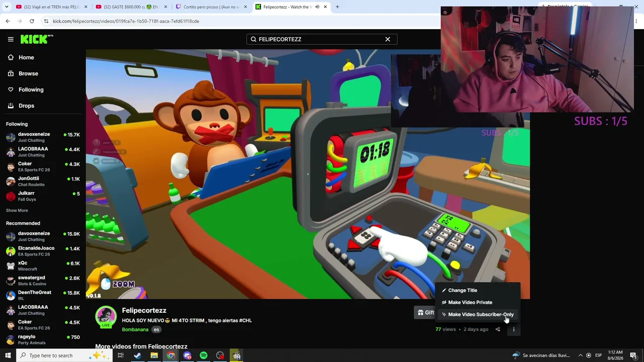Open Felipecortezz profile avatar with LIVE badge
This screenshot has width=644, height=362.
pos(106,317)
